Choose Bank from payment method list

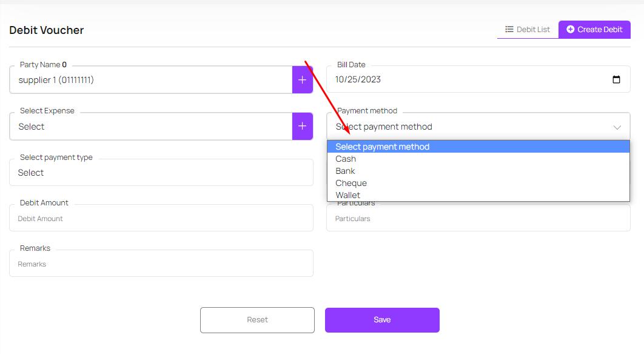(x=345, y=171)
